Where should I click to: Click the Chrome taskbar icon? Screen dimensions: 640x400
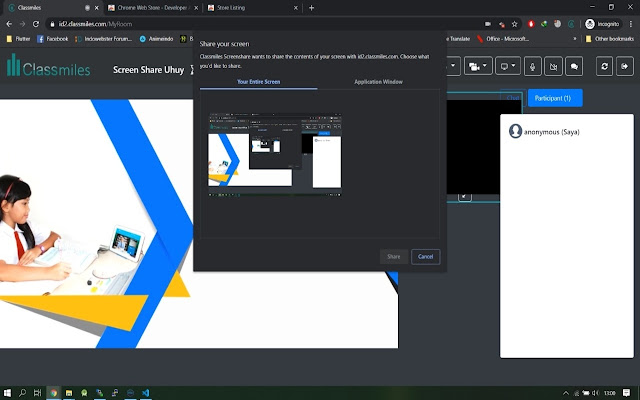[53, 393]
